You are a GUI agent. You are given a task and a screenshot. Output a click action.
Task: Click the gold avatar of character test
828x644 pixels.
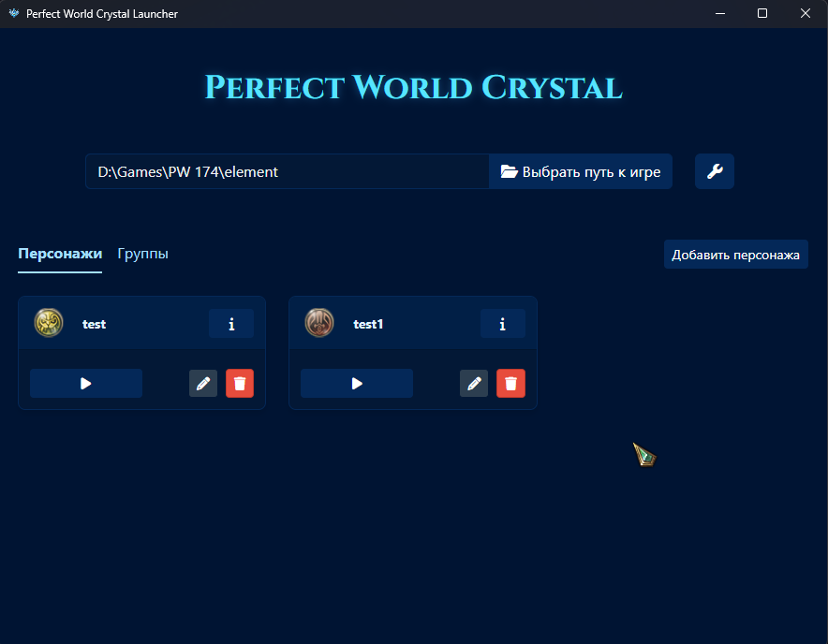(49, 323)
